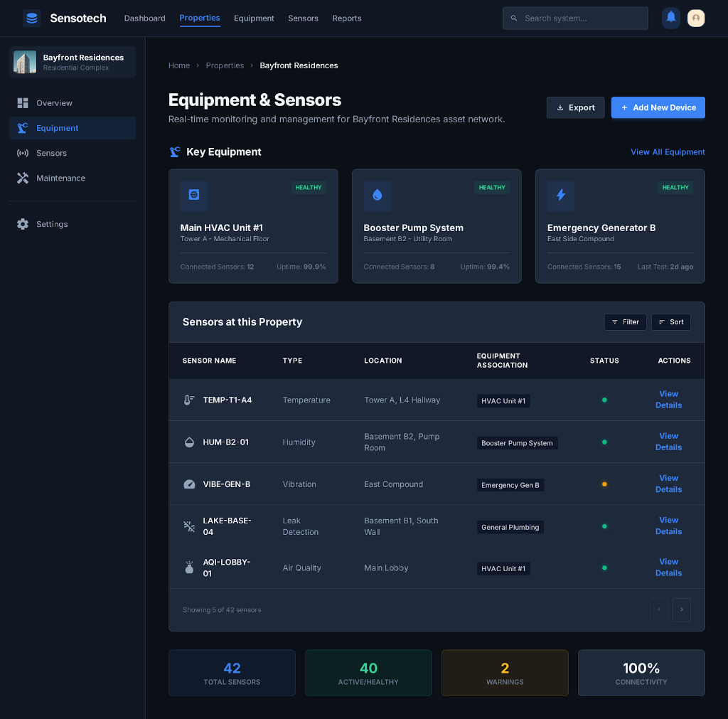Click the Status column header
728x719 pixels.
click(x=604, y=361)
